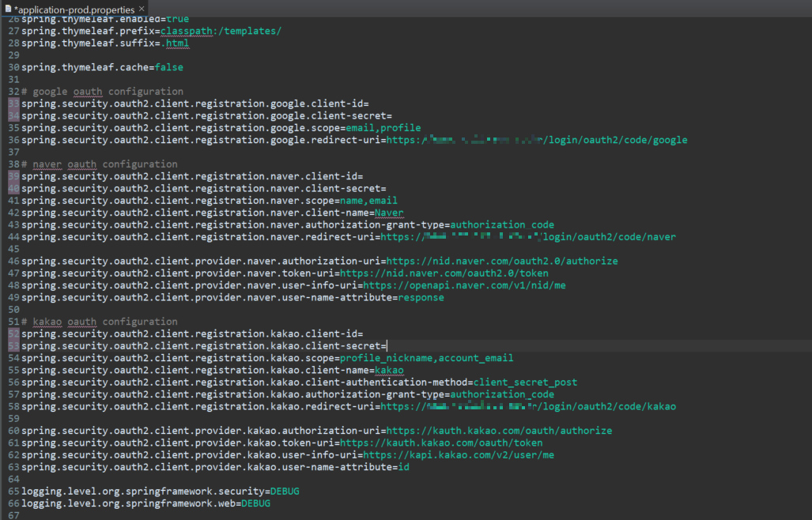Click the client_secret_post value on line 56
The height and width of the screenshot is (520, 812).
coord(525,382)
